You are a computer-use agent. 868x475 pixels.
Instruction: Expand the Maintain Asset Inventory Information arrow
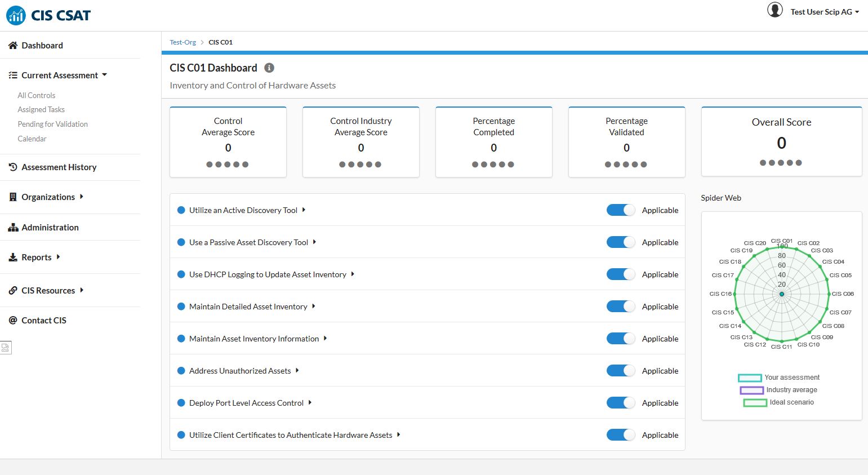pos(325,339)
